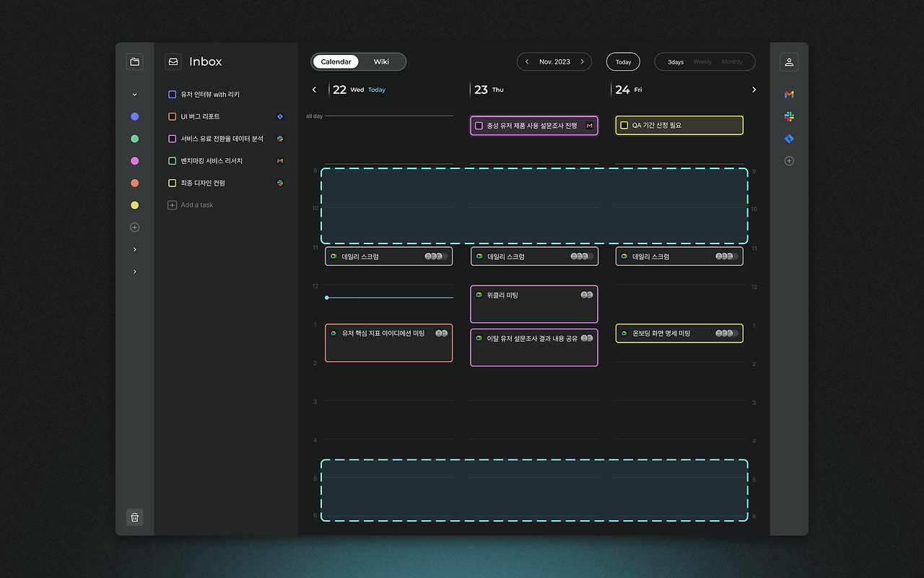Open the Jira integration icon
Screen dimensions: 924x578
[x=789, y=139]
